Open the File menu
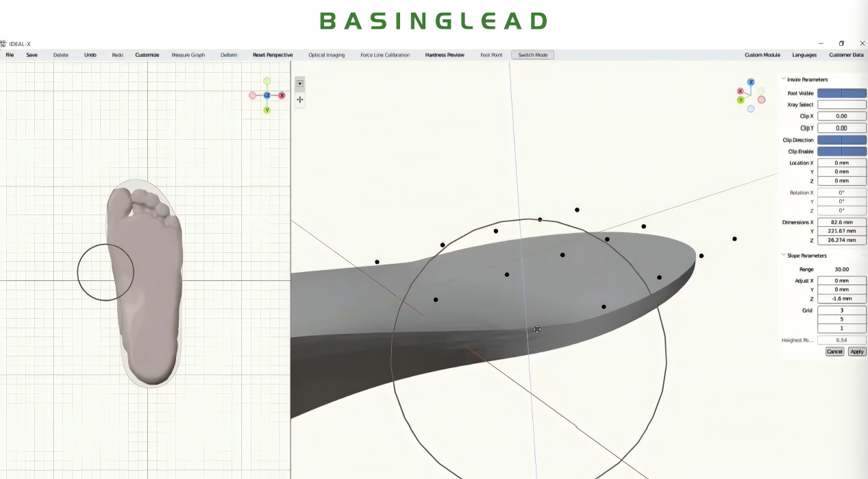 tap(10, 55)
